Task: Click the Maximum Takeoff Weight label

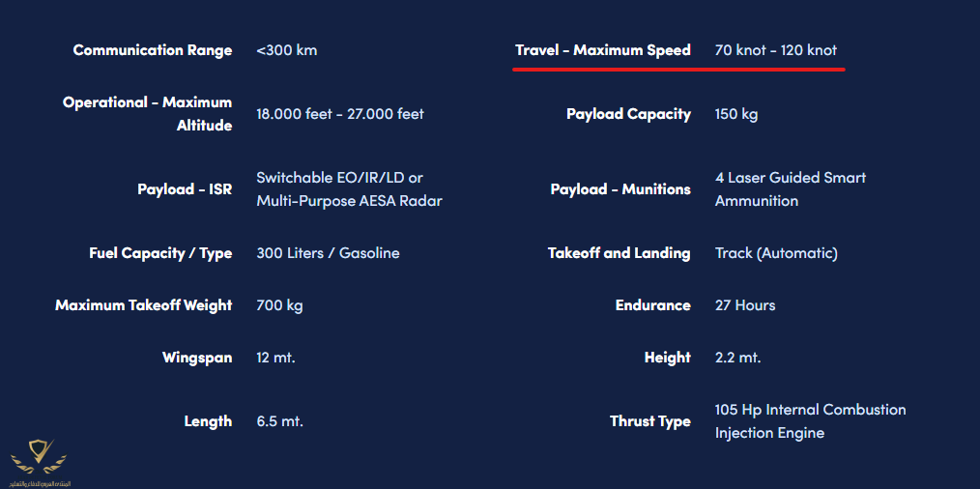Action: tap(144, 305)
